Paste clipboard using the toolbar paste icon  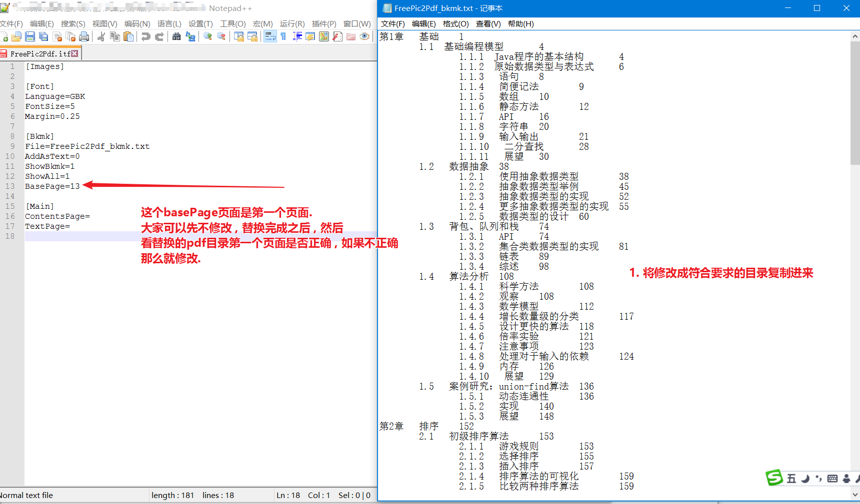[x=128, y=36]
